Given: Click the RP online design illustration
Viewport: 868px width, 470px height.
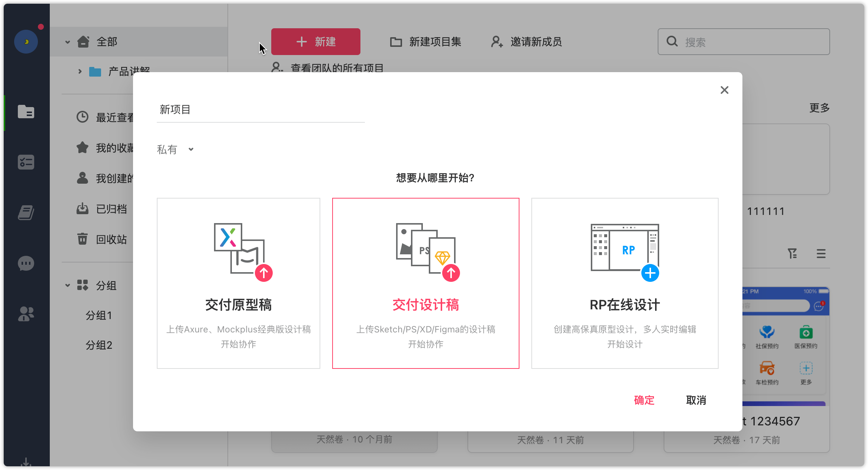Looking at the screenshot, I should point(625,252).
